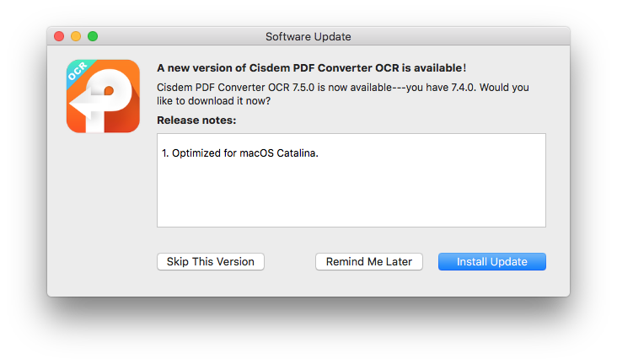Click the empty title bar area right of title
Image resolution: width=617 pixels, height=364 pixels.
(464, 36)
